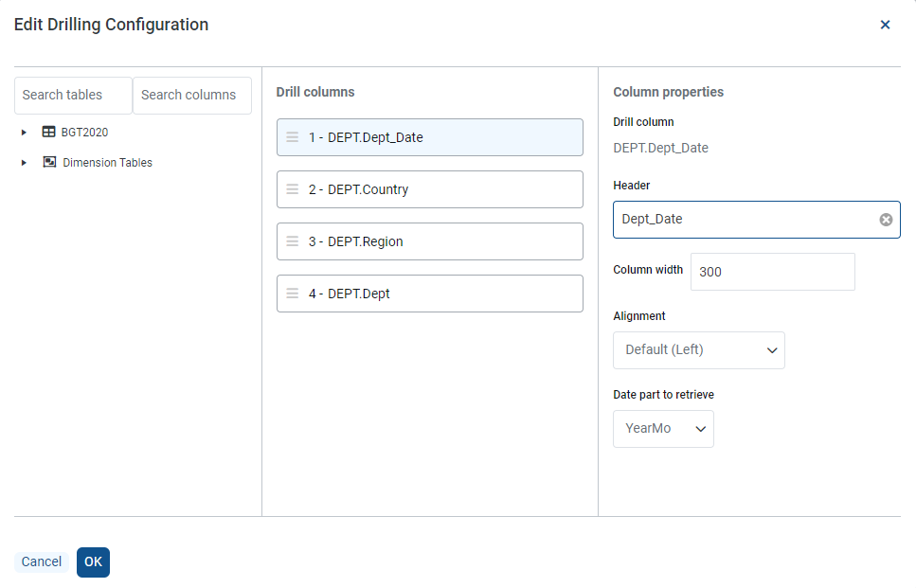Click drag handle of DEPT.Country row
Viewport: 916px width, 588px height.
pyautogui.click(x=293, y=189)
